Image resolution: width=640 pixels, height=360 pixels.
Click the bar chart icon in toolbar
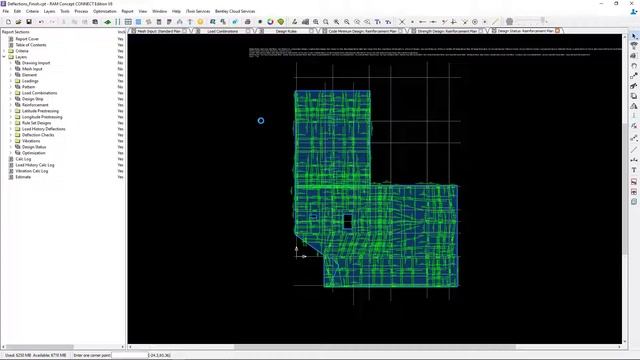pos(305,22)
